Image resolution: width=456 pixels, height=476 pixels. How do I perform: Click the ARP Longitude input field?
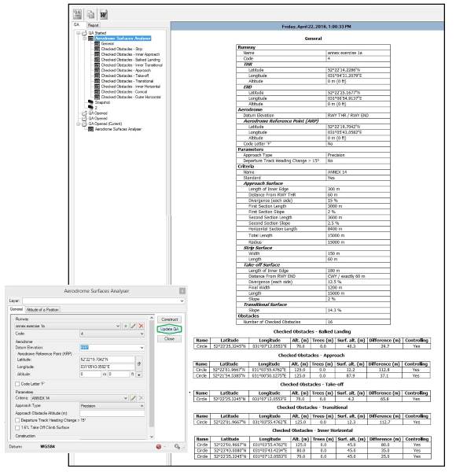click(107, 367)
